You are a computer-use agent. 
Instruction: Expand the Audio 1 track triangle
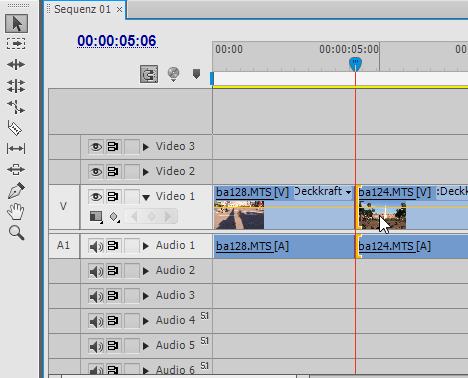(145, 246)
